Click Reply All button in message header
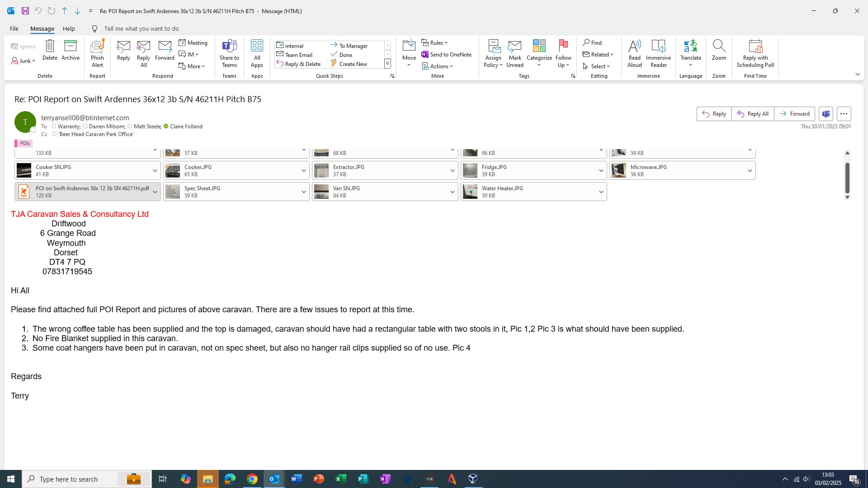Screen dimensions: 868x488 click(x=753, y=114)
